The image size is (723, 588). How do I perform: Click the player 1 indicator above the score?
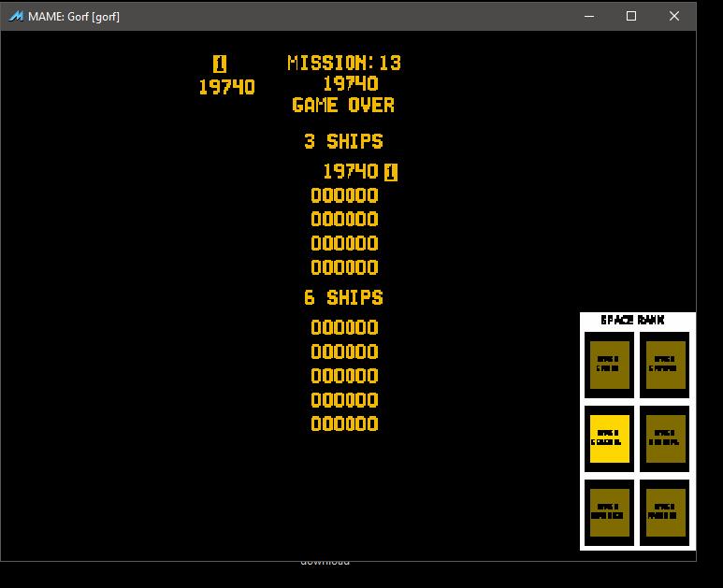coord(220,64)
